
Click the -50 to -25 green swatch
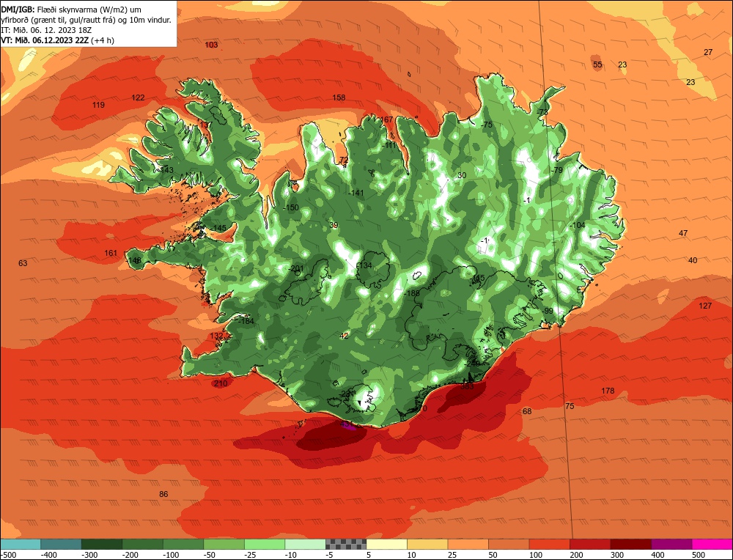click(224, 544)
